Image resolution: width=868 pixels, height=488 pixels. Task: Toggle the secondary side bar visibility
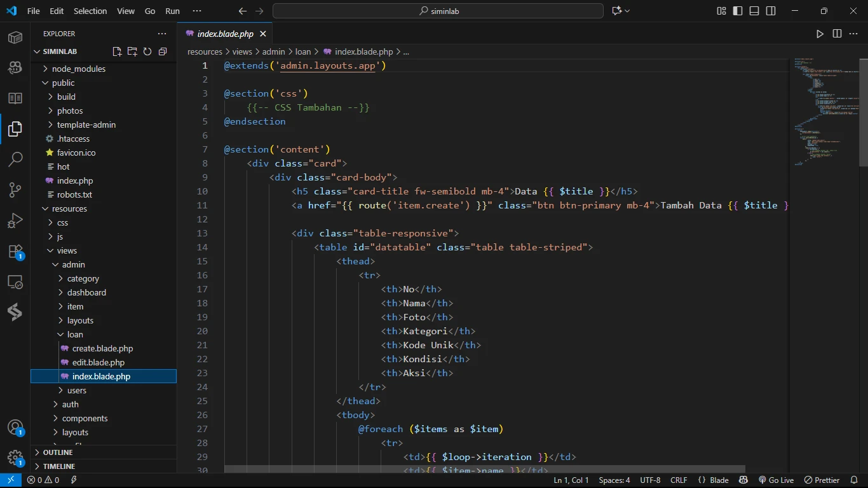[x=771, y=11]
